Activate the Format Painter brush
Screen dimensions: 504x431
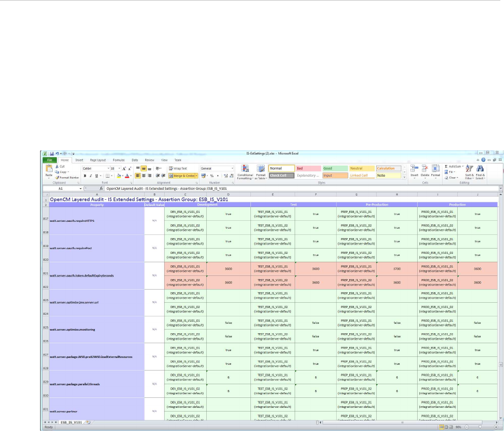[67, 177]
